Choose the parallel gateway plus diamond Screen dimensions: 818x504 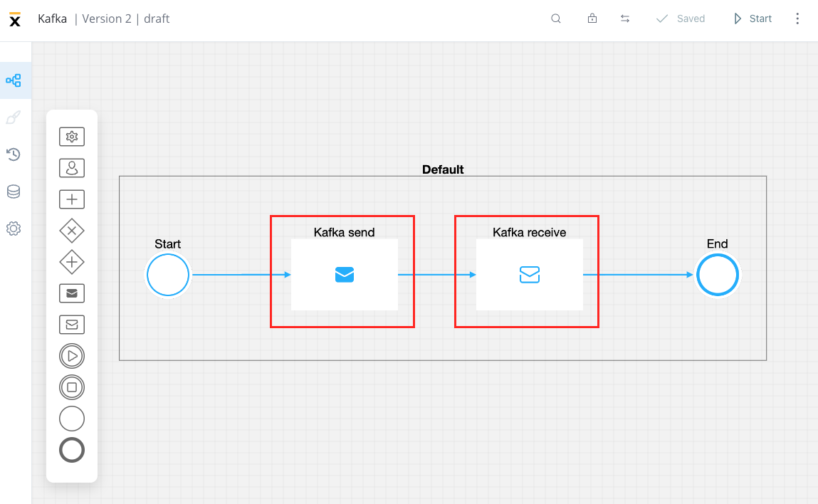tap(72, 262)
